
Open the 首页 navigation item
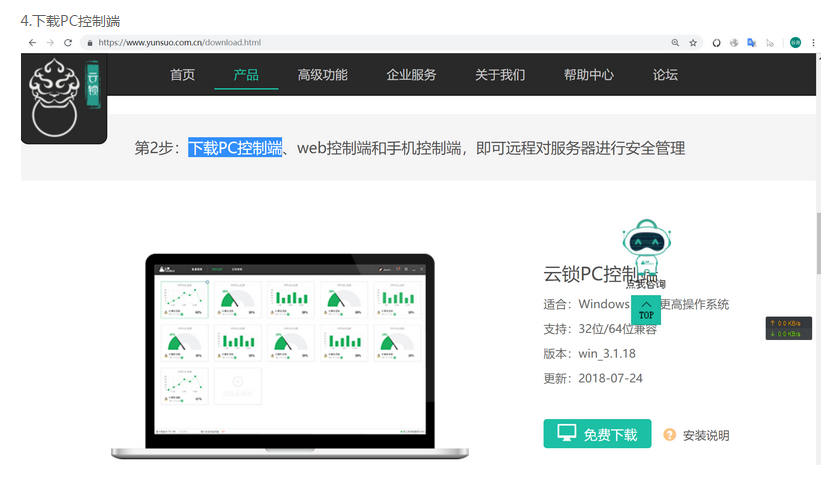(x=182, y=74)
